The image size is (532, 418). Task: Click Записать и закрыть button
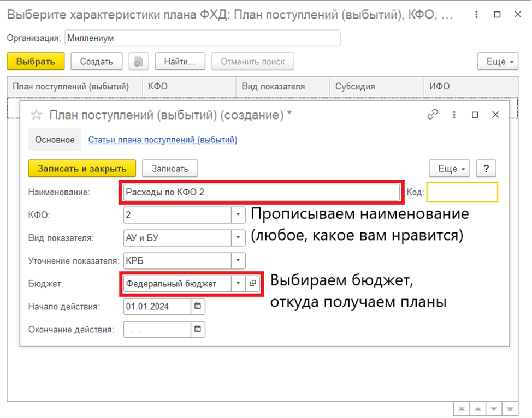click(x=82, y=169)
